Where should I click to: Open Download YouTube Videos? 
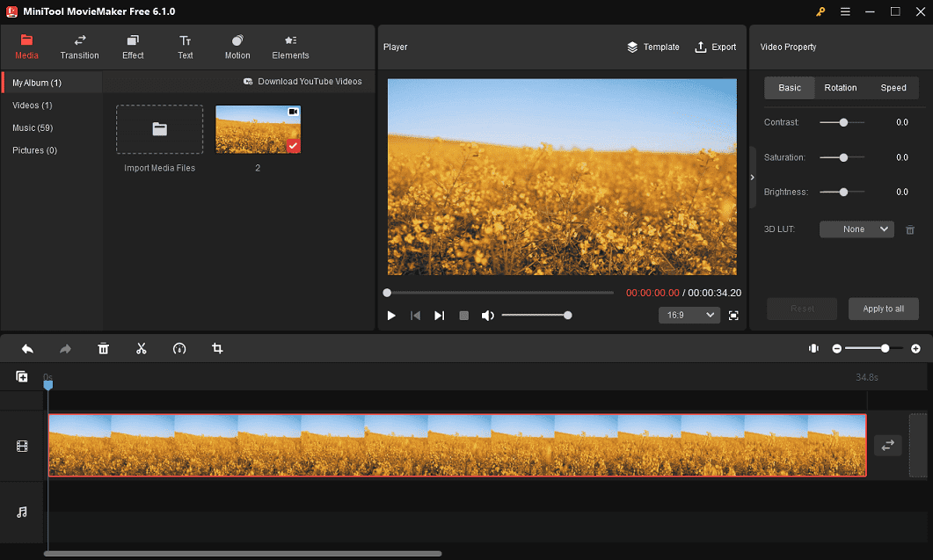click(x=303, y=81)
